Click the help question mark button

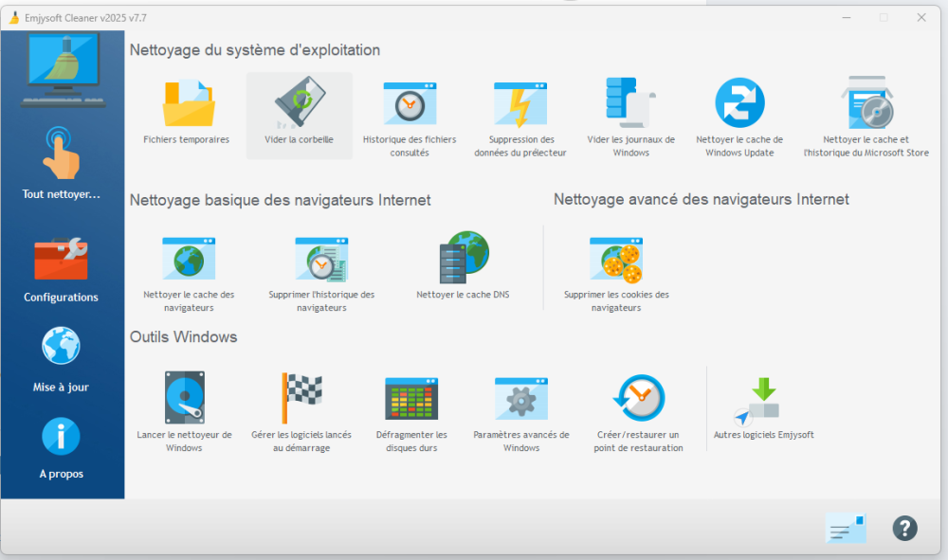pyautogui.click(x=904, y=528)
